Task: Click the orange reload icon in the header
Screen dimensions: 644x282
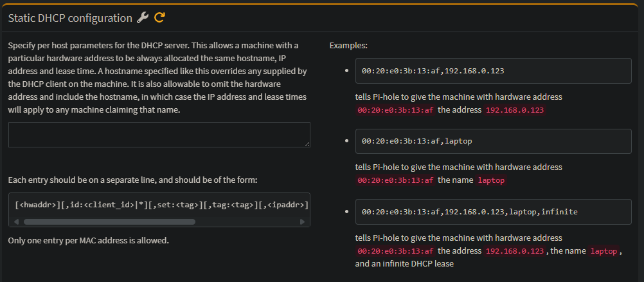Action: tap(159, 18)
